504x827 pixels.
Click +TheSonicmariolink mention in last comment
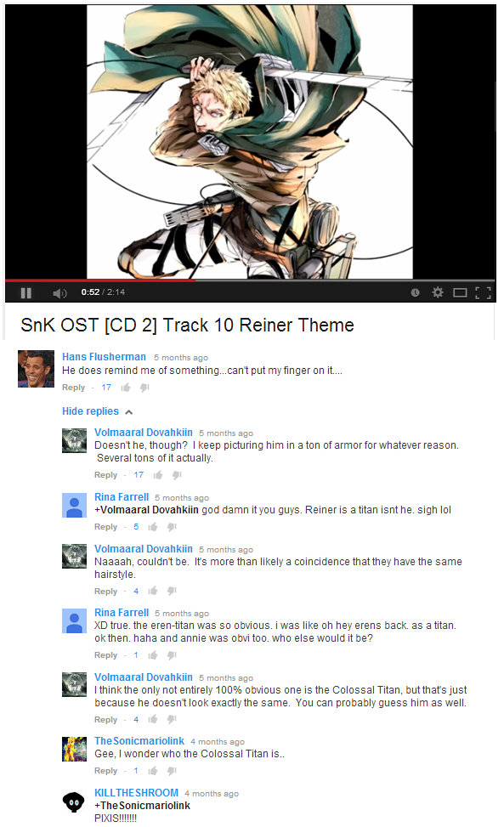click(142, 806)
